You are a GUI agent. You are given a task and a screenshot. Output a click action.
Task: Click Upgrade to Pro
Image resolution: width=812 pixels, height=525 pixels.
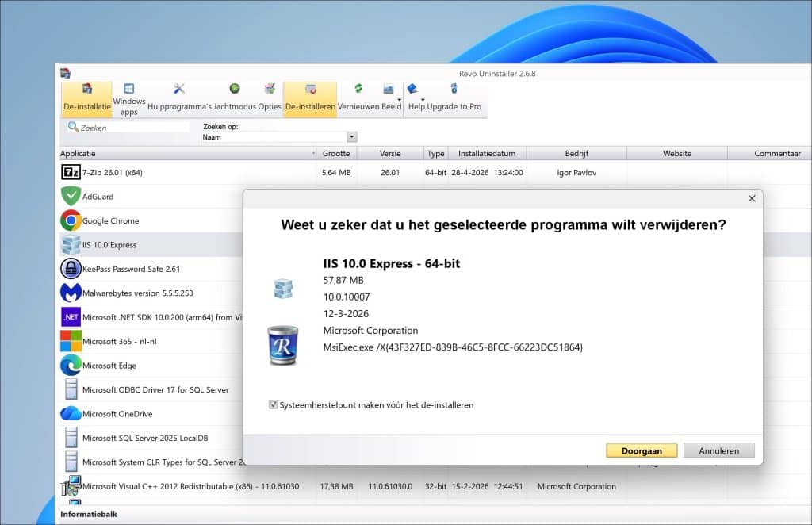pyautogui.click(x=454, y=99)
